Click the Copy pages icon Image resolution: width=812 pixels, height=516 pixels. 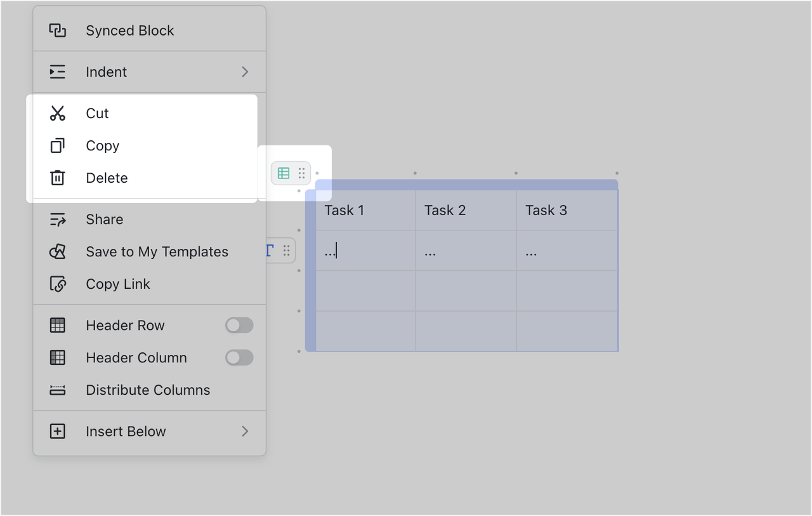tap(58, 146)
